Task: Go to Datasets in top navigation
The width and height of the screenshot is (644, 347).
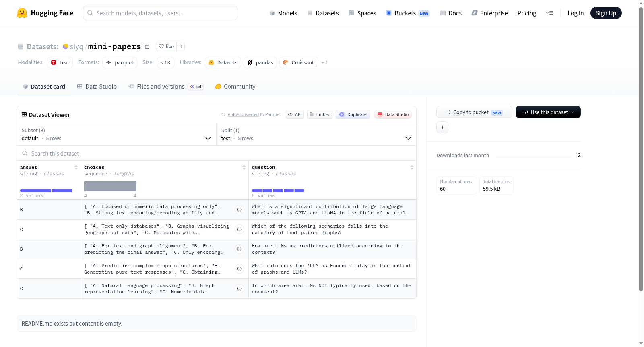Action: coord(323,13)
